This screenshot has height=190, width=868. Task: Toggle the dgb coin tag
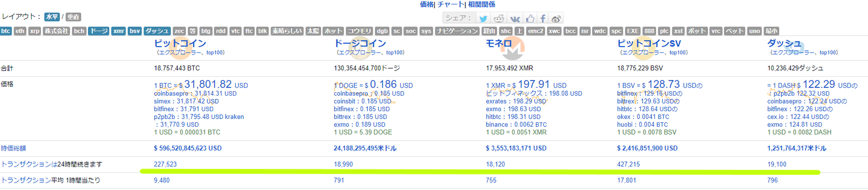(382, 31)
